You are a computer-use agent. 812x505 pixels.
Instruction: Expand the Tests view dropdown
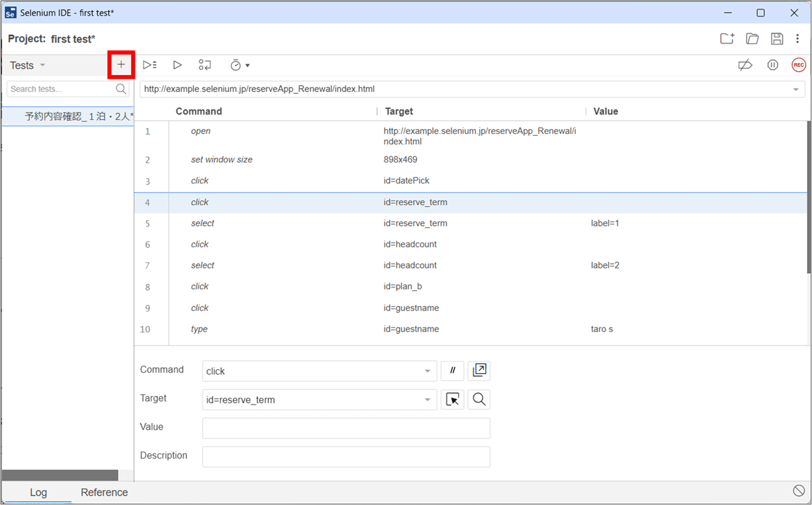click(x=43, y=65)
